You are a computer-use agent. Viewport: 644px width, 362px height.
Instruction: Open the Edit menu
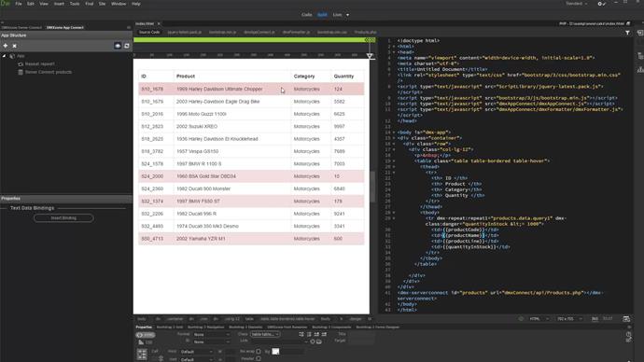click(31, 4)
